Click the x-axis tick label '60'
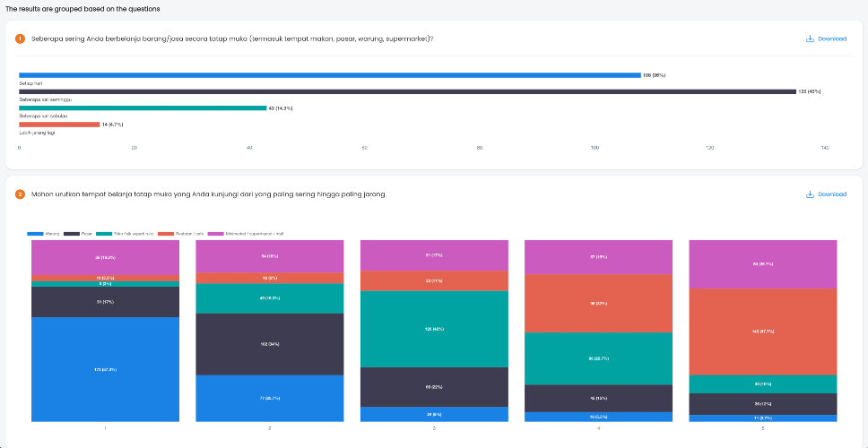The height and width of the screenshot is (448, 868). [x=364, y=148]
